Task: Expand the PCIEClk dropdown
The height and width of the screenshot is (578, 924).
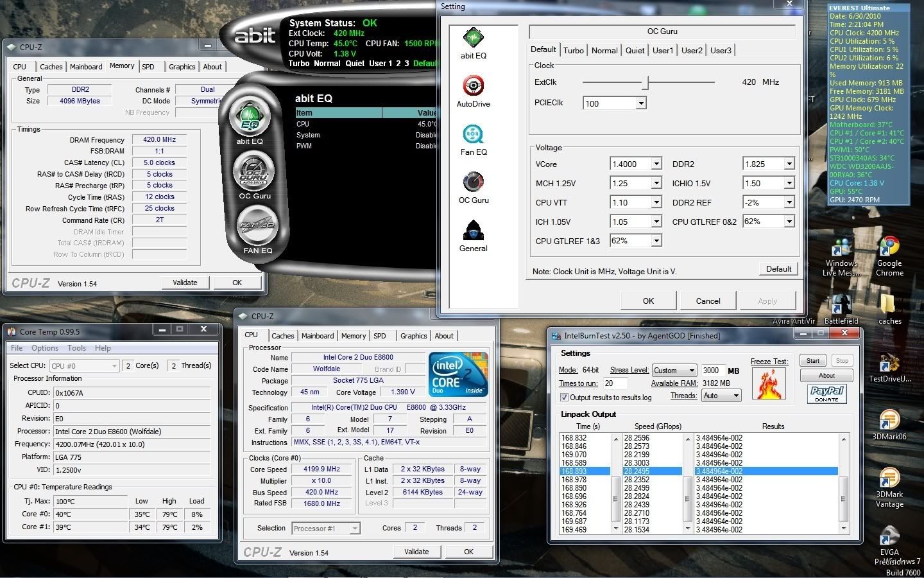Action: point(640,103)
